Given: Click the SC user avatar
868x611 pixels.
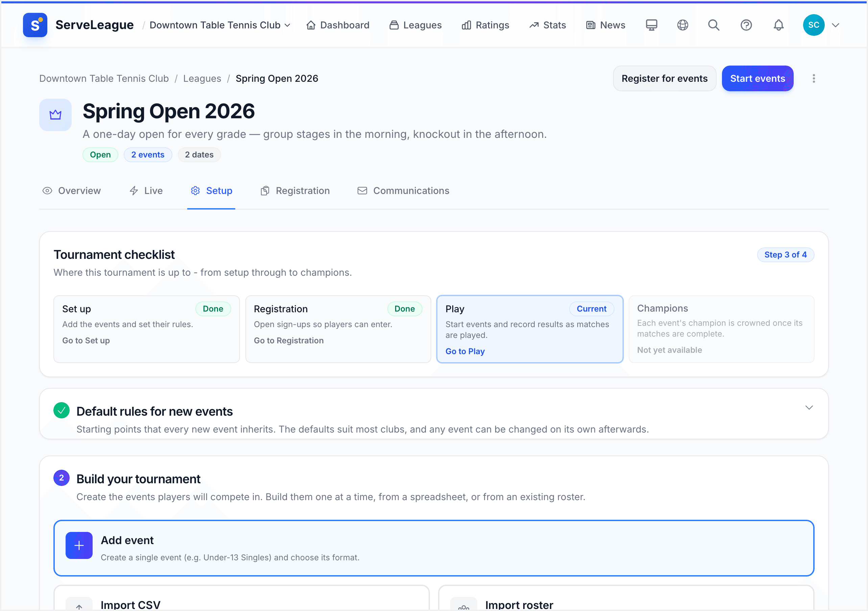Looking at the screenshot, I should tap(814, 25).
